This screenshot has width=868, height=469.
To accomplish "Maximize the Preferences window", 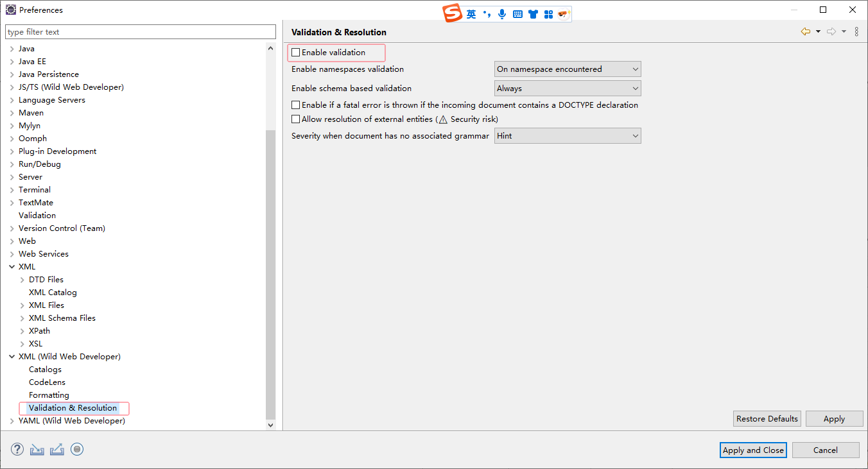I will pos(823,10).
